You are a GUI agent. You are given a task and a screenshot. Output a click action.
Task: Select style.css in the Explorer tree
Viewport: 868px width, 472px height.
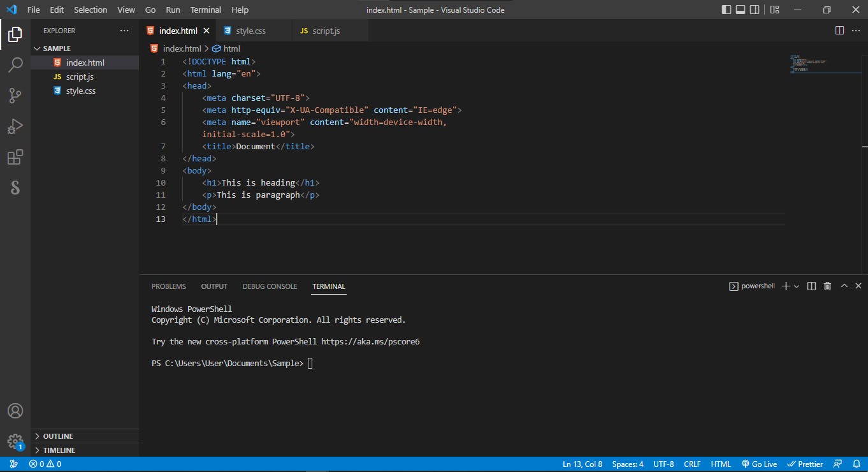click(x=85, y=91)
